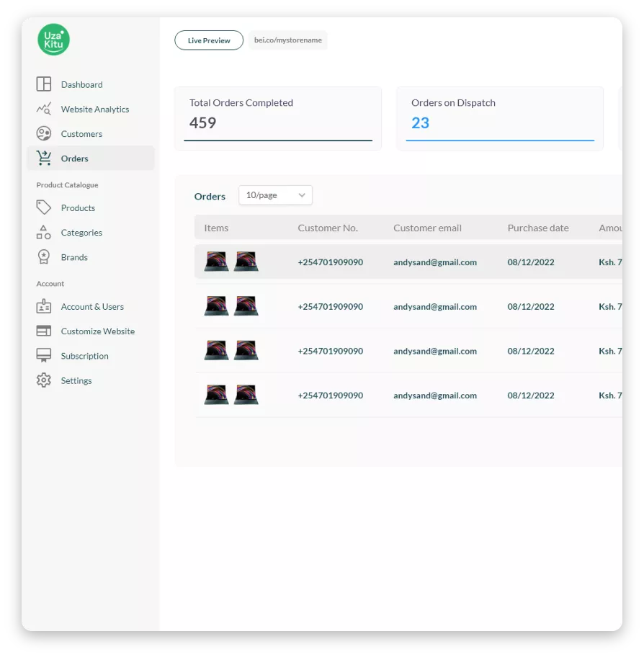Click the Account & Users icon
Viewport: 644px width, 657px height.
click(x=43, y=306)
